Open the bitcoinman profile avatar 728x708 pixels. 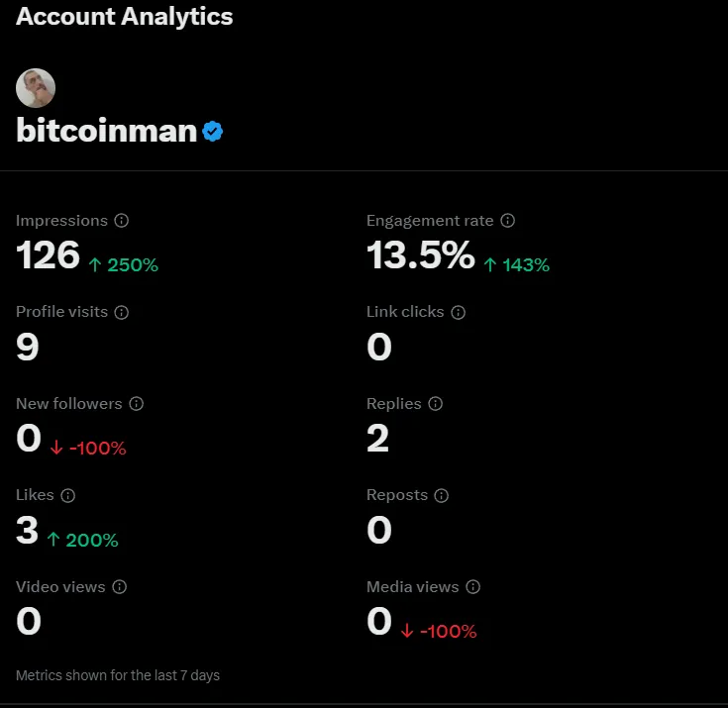(36, 88)
